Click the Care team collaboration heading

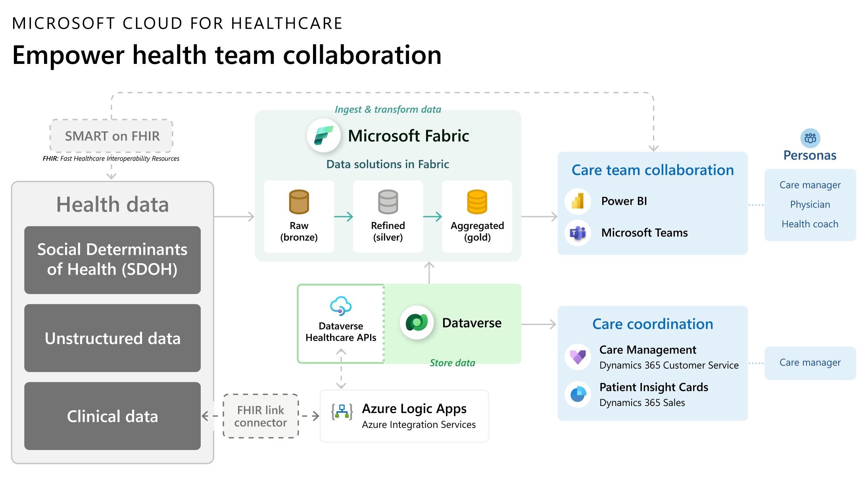coord(653,170)
